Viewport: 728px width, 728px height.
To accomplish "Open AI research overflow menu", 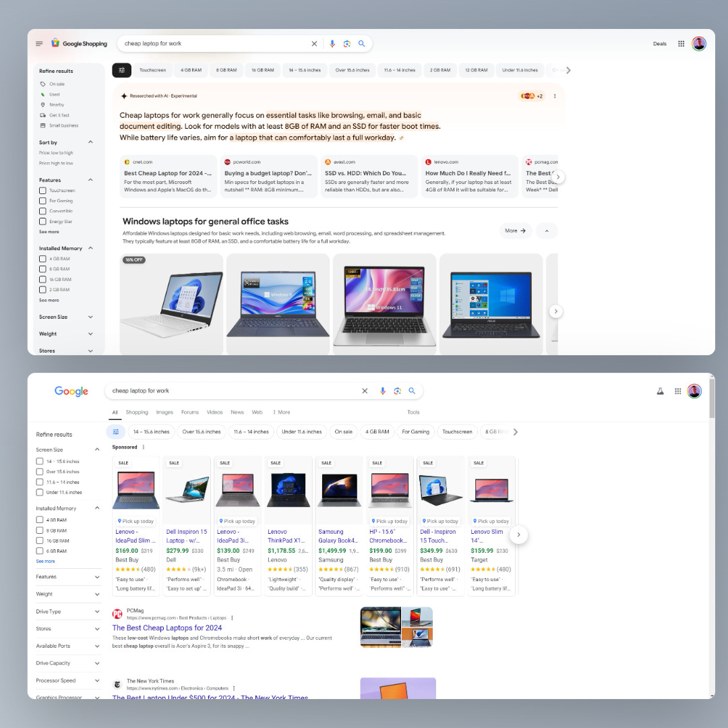I will pyautogui.click(x=555, y=96).
